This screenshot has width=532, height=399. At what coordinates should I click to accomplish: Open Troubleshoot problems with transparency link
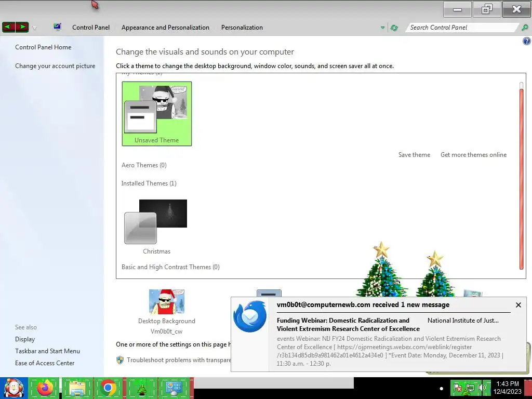coord(179,360)
